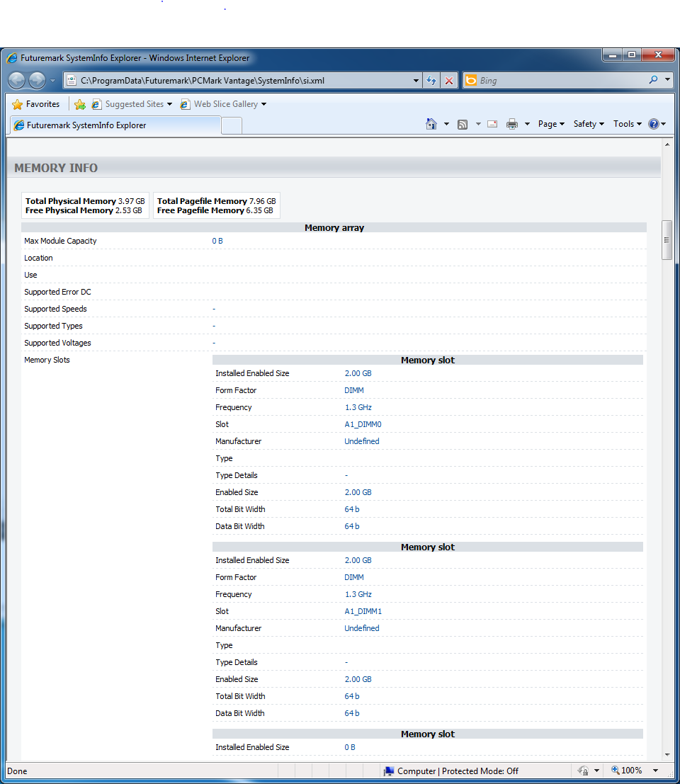
Task: Click the Bing search magnifier icon
Action: click(653, 80)
